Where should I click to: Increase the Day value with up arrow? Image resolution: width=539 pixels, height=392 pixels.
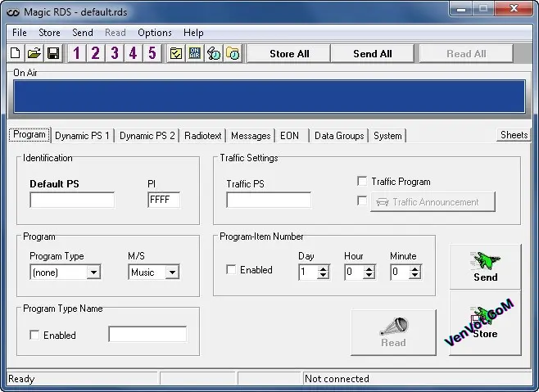323,269
